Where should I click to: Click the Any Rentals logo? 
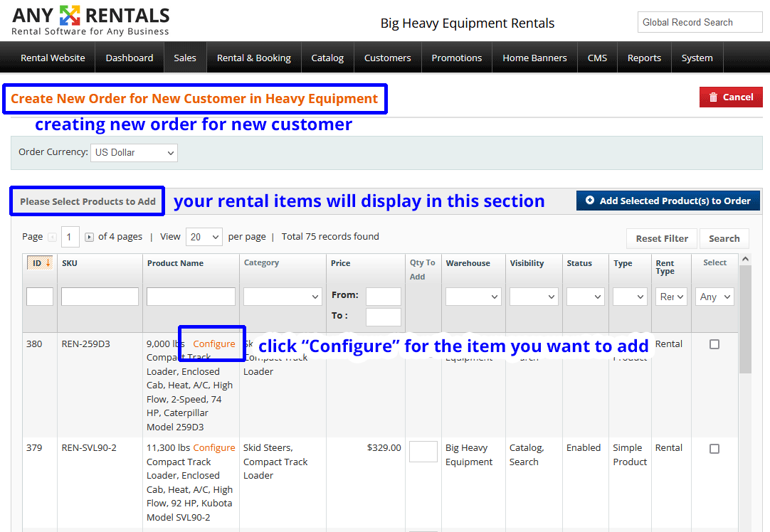(90, 21)
